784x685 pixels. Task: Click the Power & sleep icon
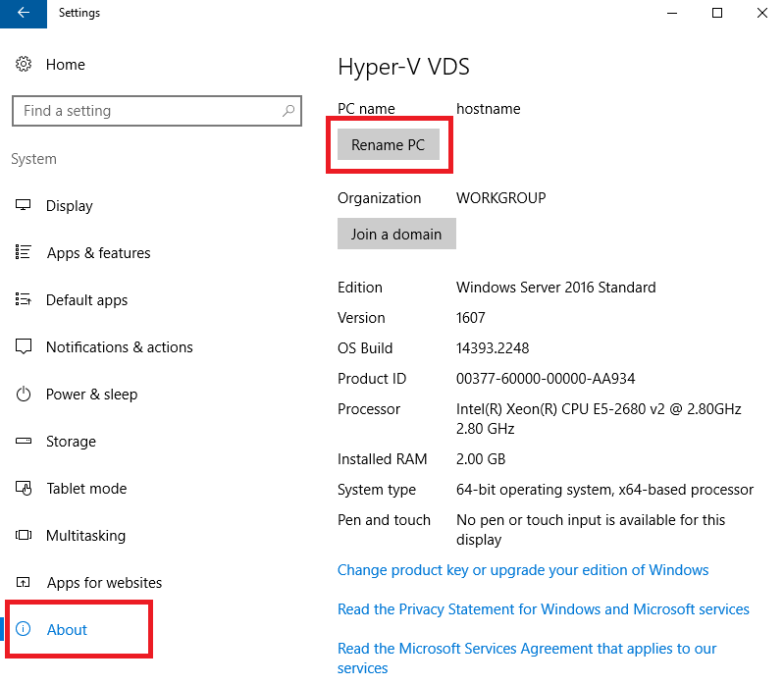(23, 394)
